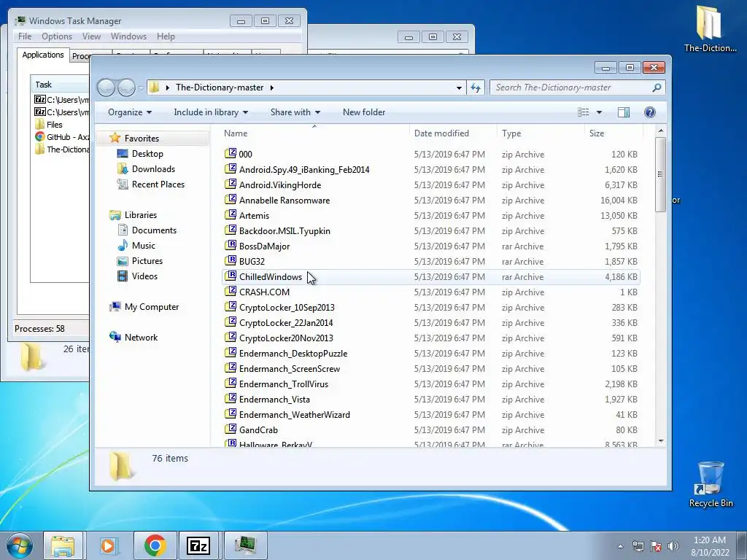This screenshot has height=560, width=747.
Task: Click the scroll down arrow of file list
Action: click(x=661, y=441)
